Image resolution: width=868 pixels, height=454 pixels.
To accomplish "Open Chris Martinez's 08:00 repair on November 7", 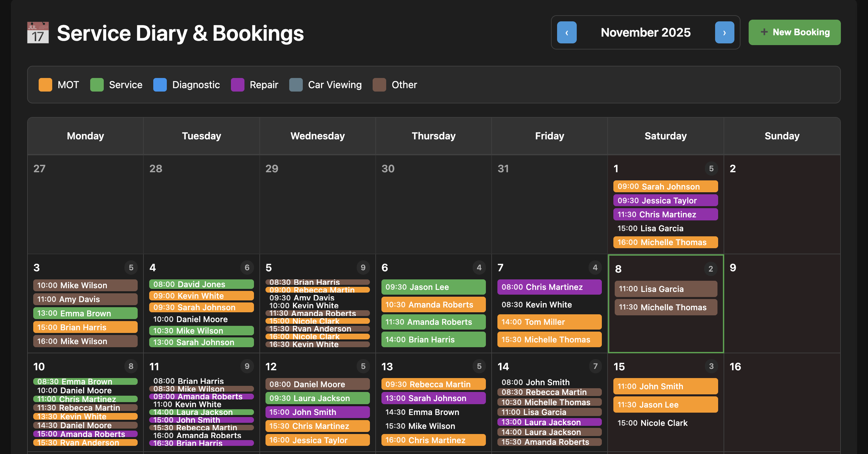I will coord(549,287).
